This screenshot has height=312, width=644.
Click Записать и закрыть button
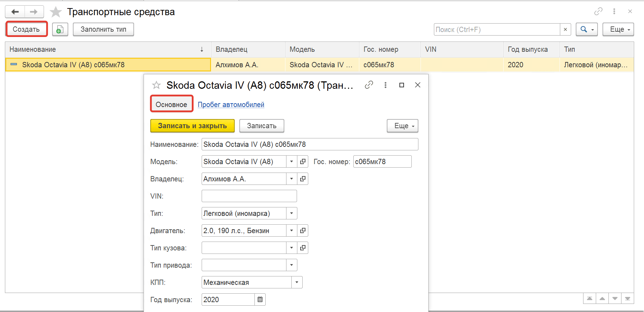[x=192, y=126]
